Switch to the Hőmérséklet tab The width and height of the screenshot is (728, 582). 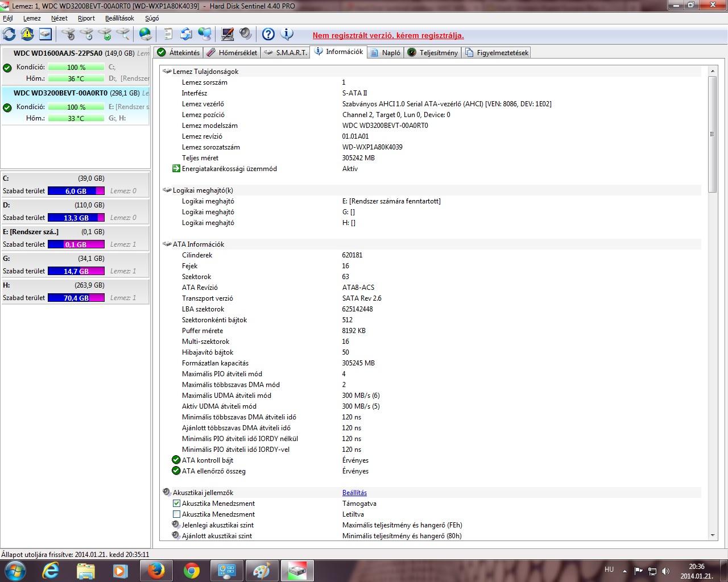click(232, 53)
